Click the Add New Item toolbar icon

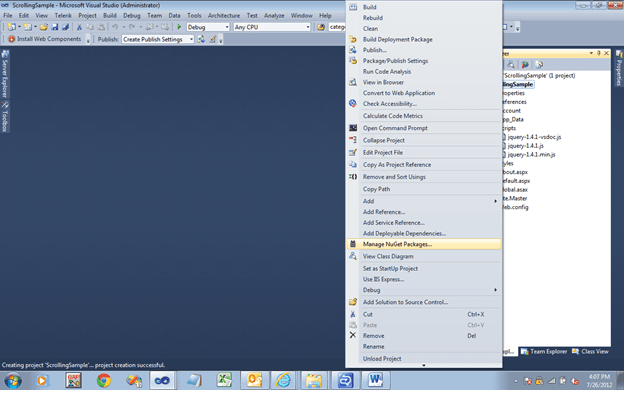tap(27, 27)
